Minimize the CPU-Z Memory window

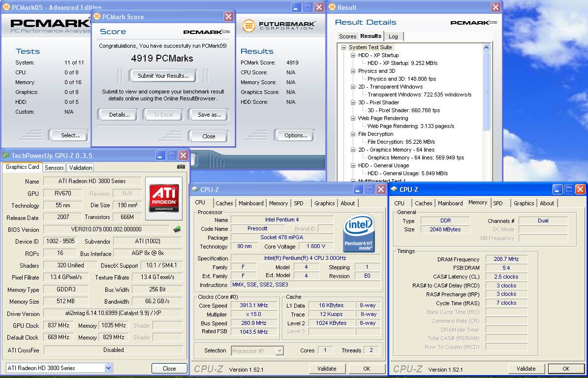pos(557,189)
